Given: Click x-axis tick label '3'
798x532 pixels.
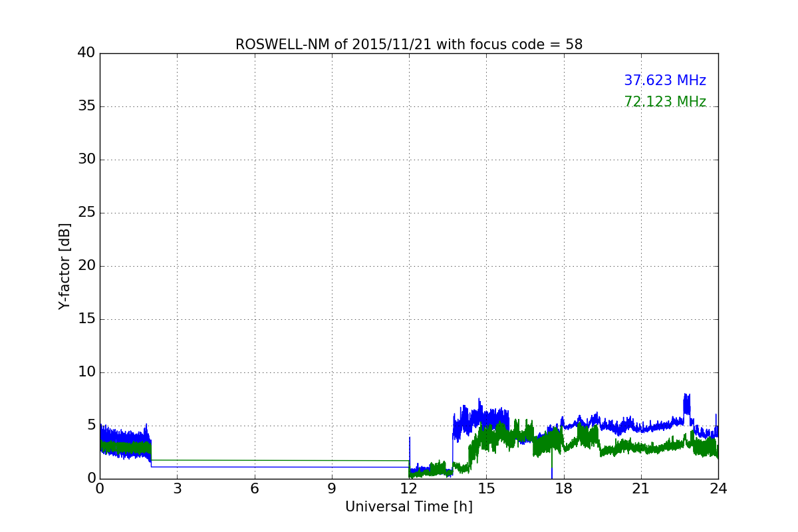Looking at the screenshot, I should [x=177, y=489].
